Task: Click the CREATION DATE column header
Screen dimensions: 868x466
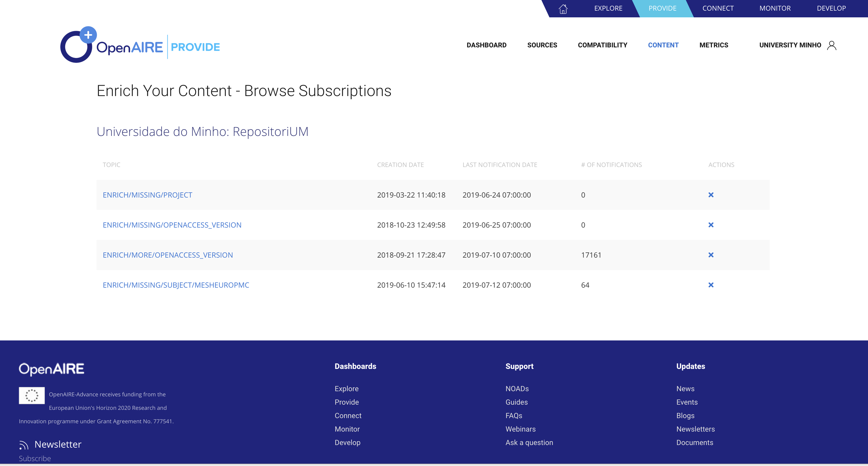Action: tap(400, 165)
